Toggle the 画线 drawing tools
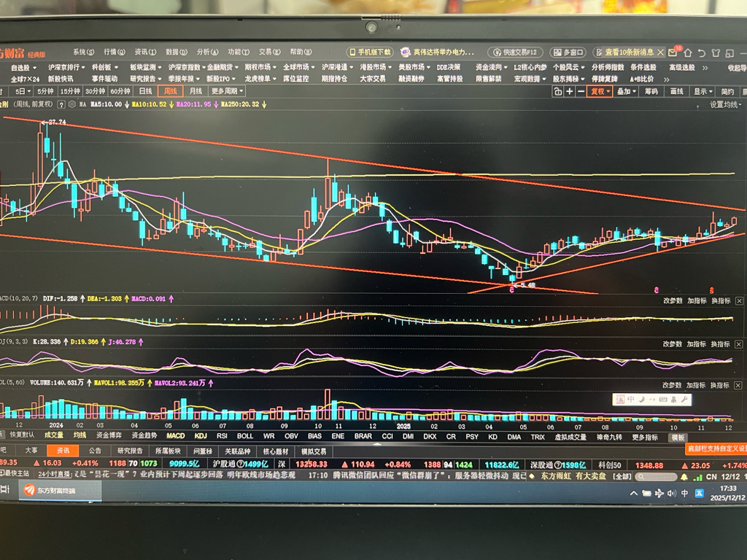747x560 pixels. [x=677, y=91]
